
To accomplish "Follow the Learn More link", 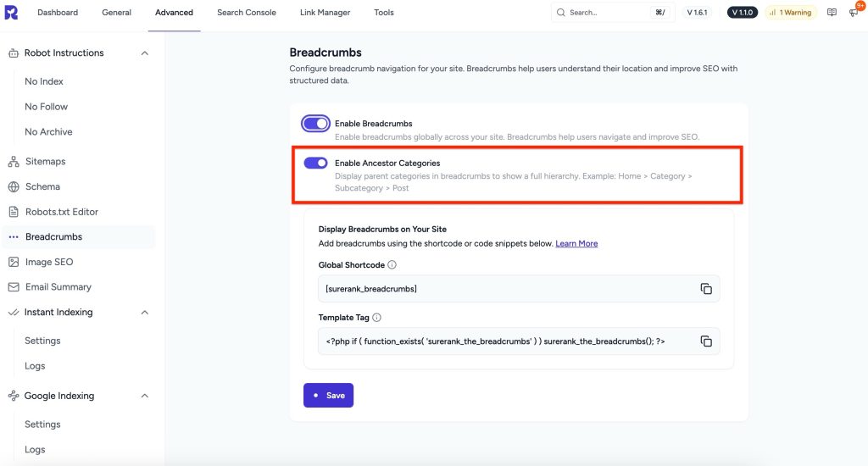I will [x=576, y=244].
